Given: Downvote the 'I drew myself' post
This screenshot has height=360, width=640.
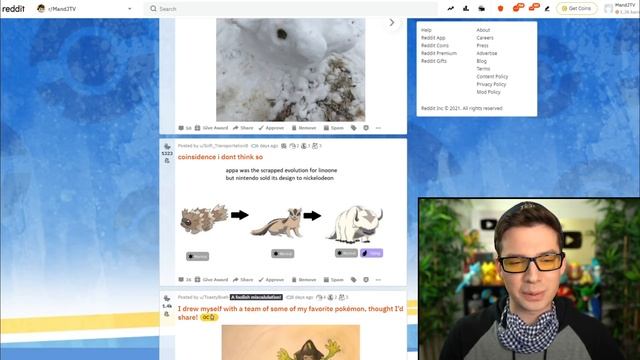Looking at the screenshot, I should (167, 314).
